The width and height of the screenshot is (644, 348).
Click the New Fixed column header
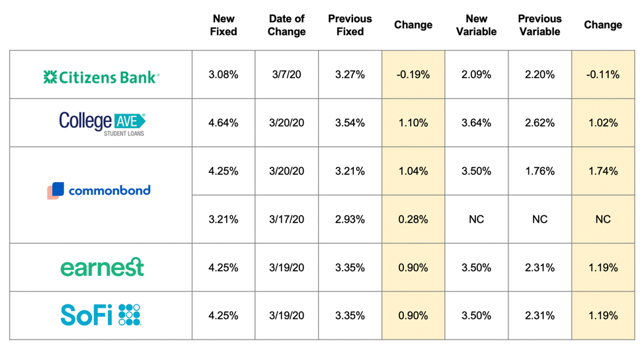pyautogui.click(x=223, y=25)
